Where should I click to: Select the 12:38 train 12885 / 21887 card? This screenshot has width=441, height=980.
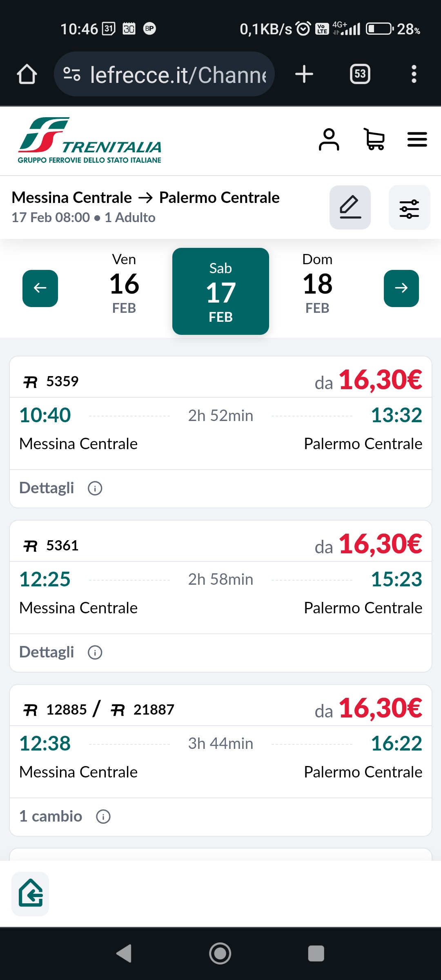[x=220, y=760]
